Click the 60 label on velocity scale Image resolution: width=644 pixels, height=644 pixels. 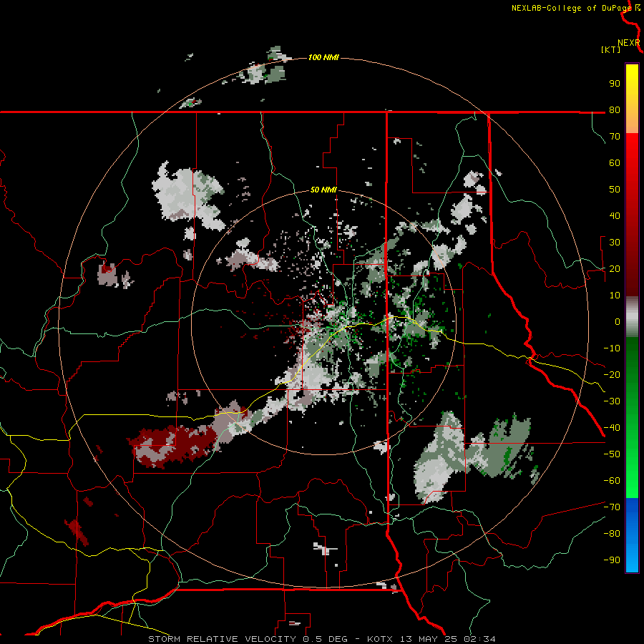click(615, 162)
